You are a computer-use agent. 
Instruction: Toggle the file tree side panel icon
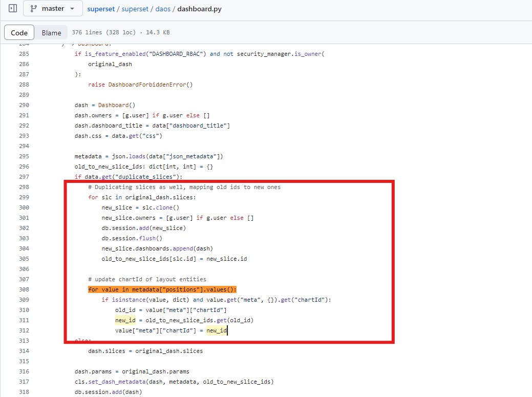coord(13,8)
